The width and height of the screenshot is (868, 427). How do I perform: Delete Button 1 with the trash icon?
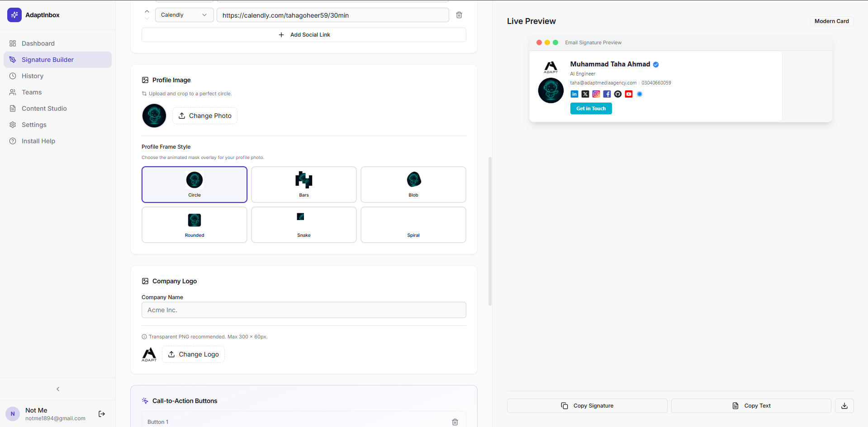coord(455,422)
